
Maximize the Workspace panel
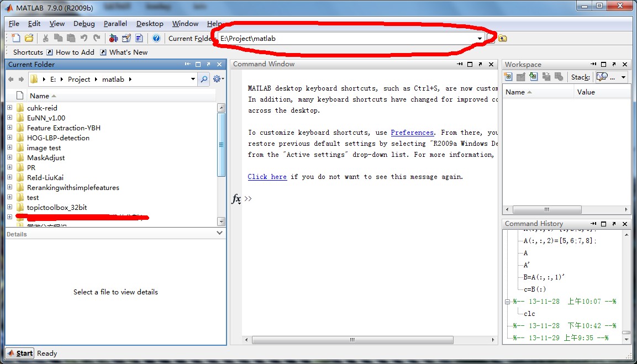(x=603, y=64)
